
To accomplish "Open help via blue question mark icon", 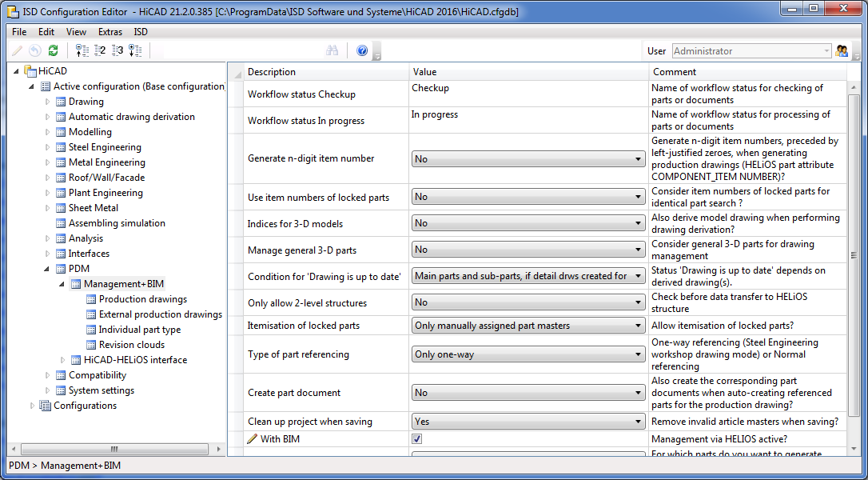I will (362, 51).
